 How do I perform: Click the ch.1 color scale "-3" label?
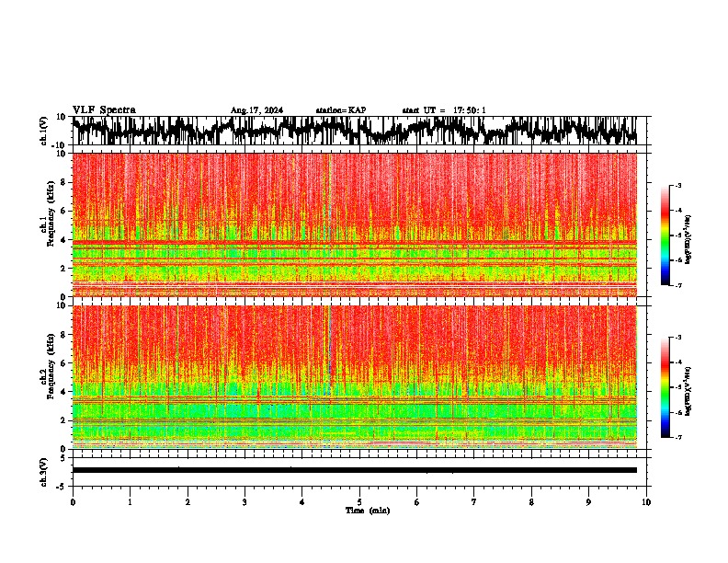678,186
